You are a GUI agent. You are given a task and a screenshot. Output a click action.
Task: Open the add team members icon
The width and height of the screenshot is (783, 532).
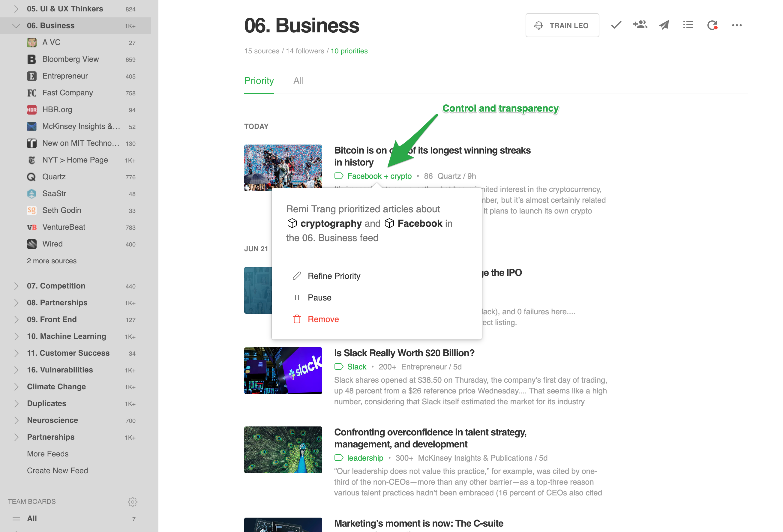pyautogui.click(x=640, y=25)
